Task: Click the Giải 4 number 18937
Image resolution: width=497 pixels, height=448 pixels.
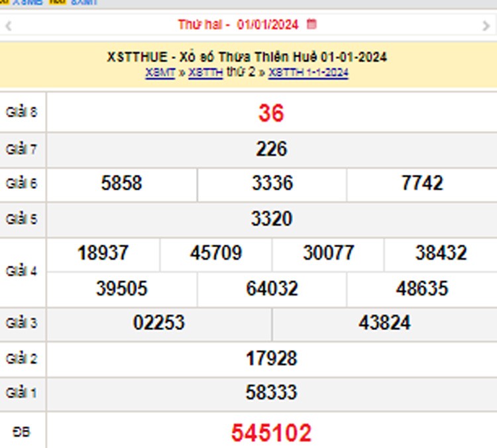Action: click(103, 253)
